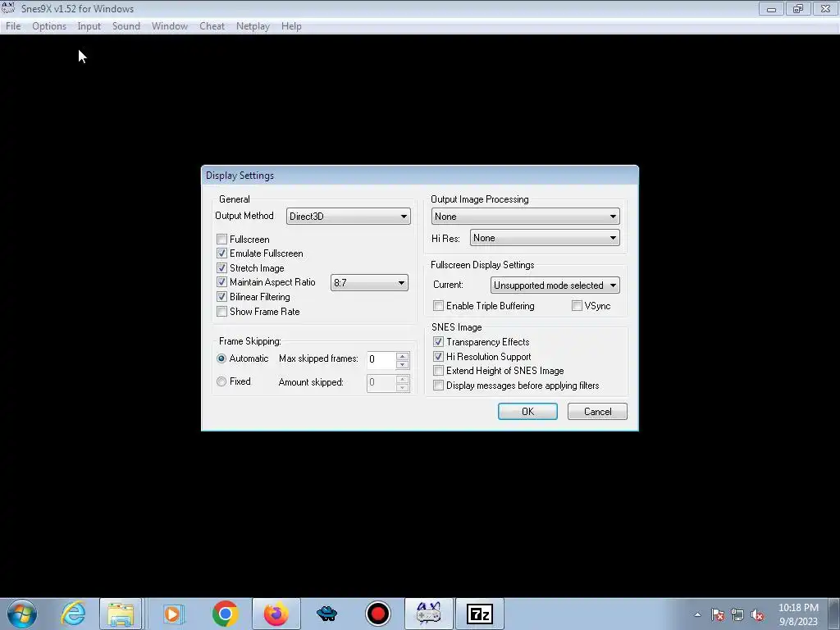The height and width of the screenshot is (630, 840).
Task: Click the blue hat icon in taskbar
Action: pos(326,614)
